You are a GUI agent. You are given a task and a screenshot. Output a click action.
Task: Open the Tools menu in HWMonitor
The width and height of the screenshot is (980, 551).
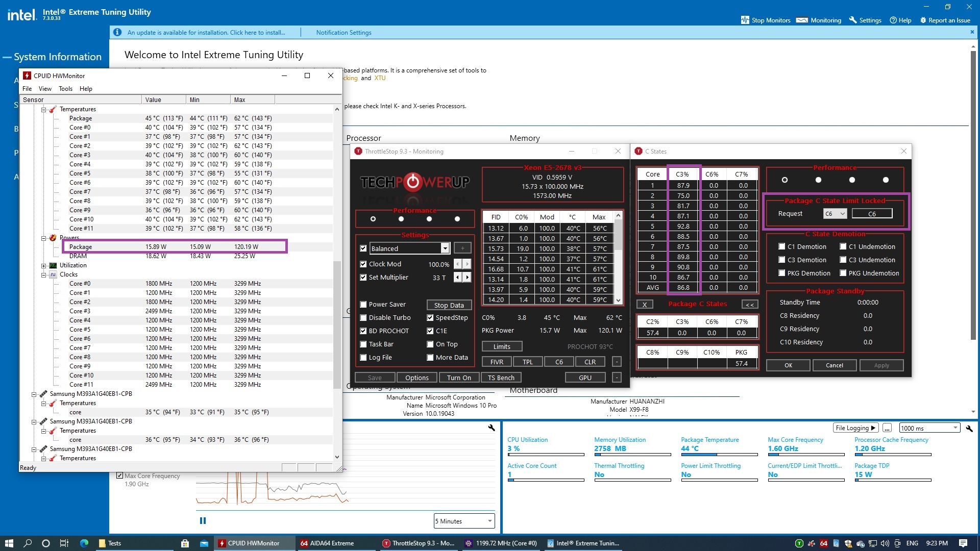click(65, 89)
